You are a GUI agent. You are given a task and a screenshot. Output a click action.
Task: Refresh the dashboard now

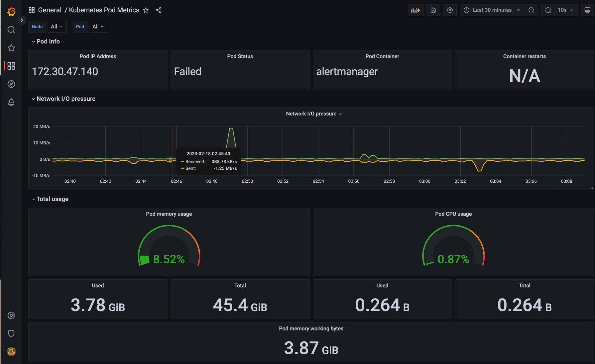click(x=548, y=10)
